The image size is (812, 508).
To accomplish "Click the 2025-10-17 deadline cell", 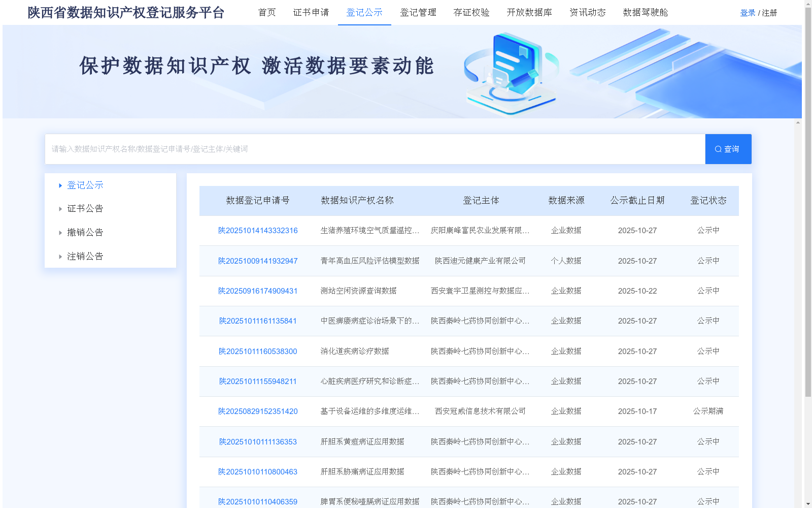I will 637,411.
